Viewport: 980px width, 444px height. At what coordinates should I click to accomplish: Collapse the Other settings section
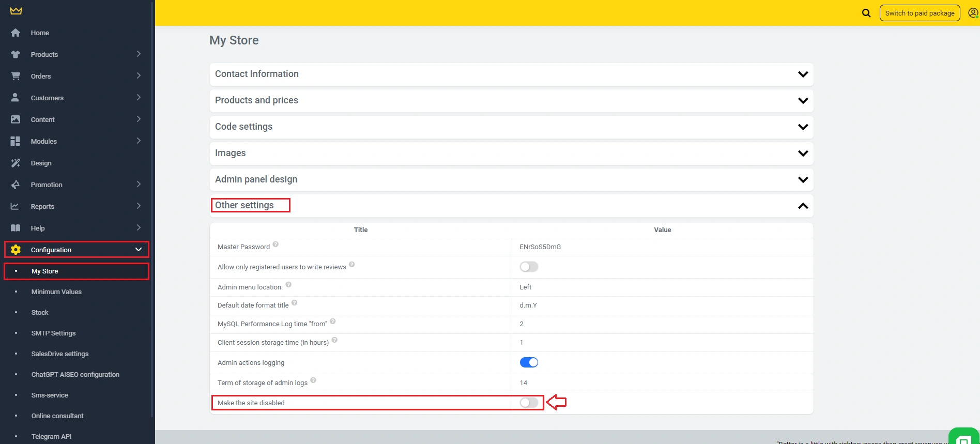803,206
